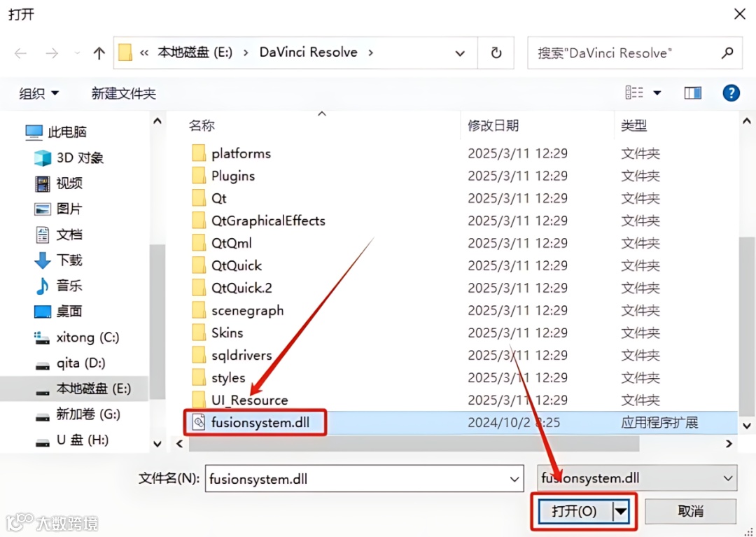
Task: Select the QtGraphicalEffects folder
Action: click(269, 221)
